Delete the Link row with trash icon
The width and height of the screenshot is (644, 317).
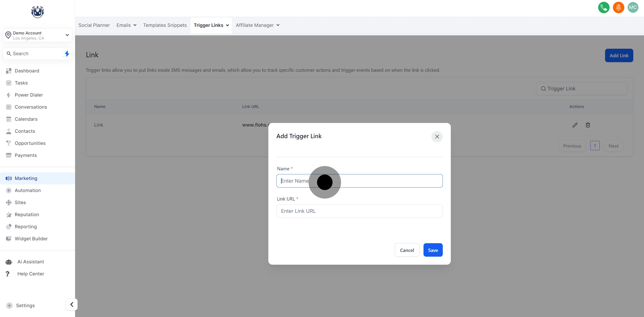coord(588,125)
